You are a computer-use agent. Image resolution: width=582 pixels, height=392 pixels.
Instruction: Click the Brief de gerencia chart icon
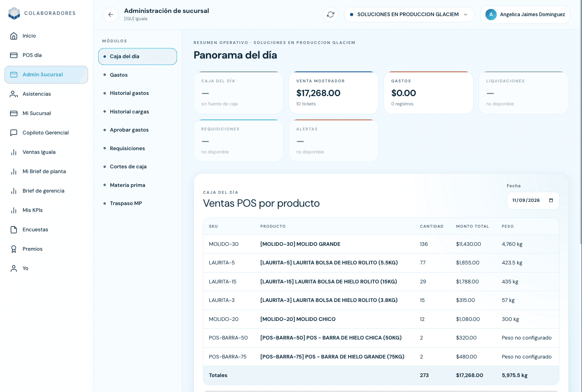pos(14,191)
